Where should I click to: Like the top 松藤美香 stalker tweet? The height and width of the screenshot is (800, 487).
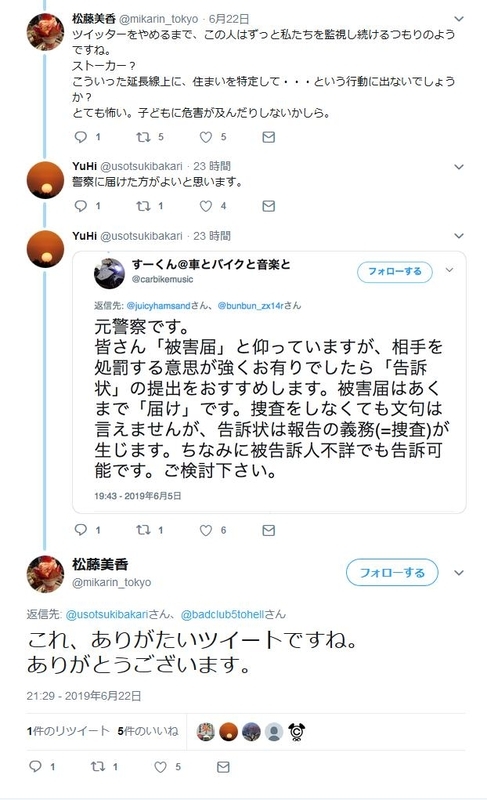pyautogui.click(x=206, y=137)
